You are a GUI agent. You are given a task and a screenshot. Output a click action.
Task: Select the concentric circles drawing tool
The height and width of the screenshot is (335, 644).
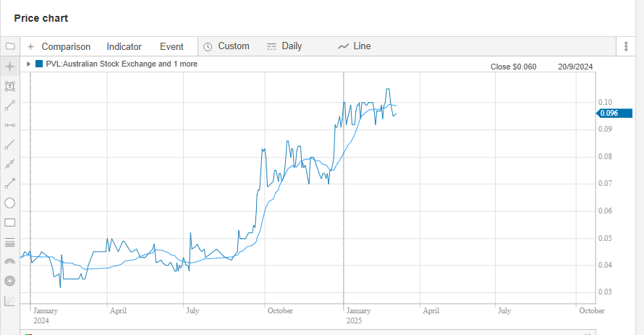pyautogui.click(x=10, y=281)
